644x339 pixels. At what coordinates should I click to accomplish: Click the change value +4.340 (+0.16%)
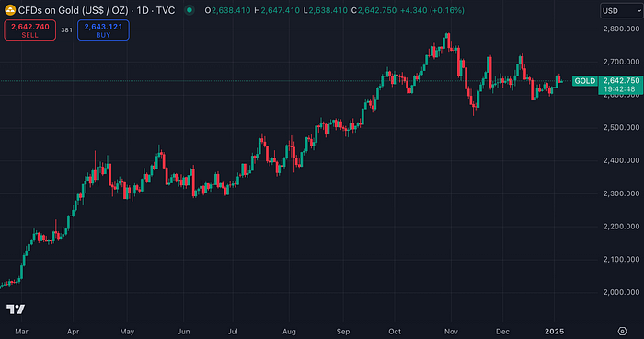[432, 10]
